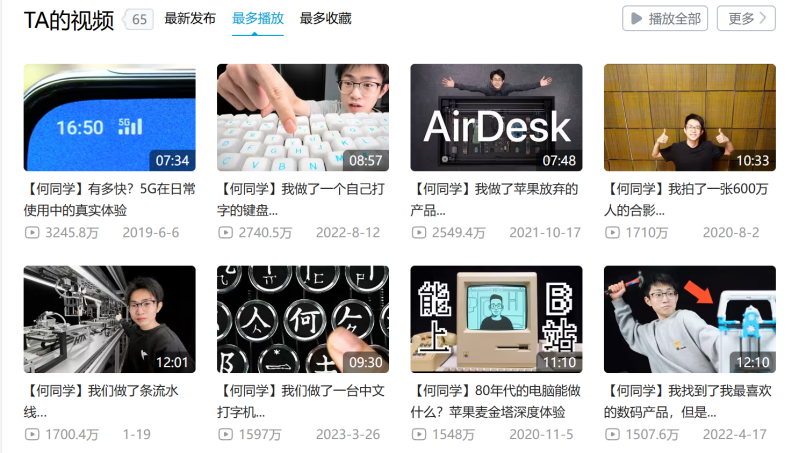Click the 12:10 duration badge
Image resolution: width=792 pixels, height=453 pixels.
(x=753, y=363)
